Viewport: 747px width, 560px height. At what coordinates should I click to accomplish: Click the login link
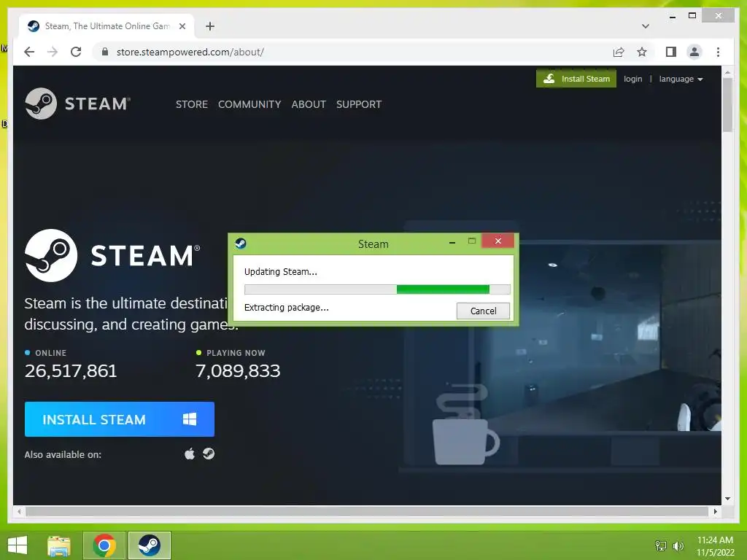(x=632, y=79)
